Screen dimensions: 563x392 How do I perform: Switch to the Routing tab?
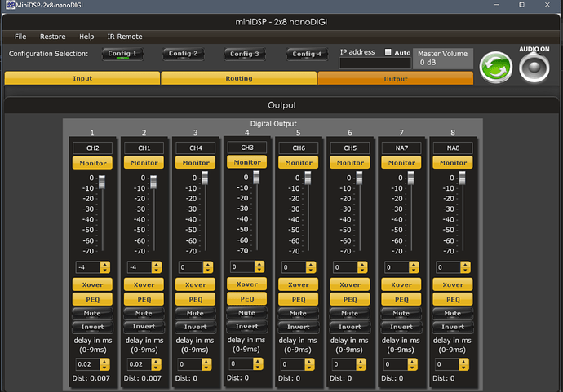[239, 78]
